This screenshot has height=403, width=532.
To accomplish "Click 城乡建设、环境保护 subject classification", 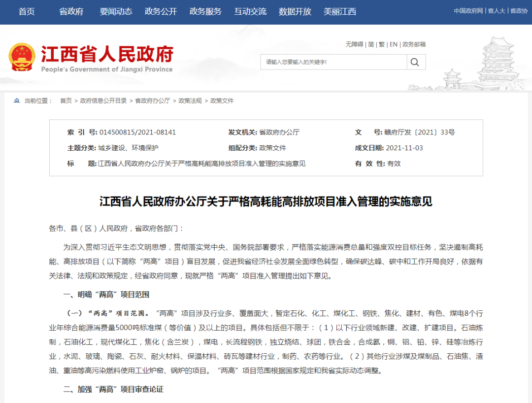I will click(128, 148).
